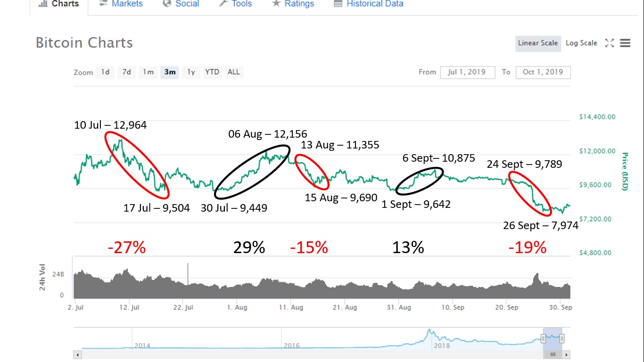Click the 24B volume axis label

point(58,274)
